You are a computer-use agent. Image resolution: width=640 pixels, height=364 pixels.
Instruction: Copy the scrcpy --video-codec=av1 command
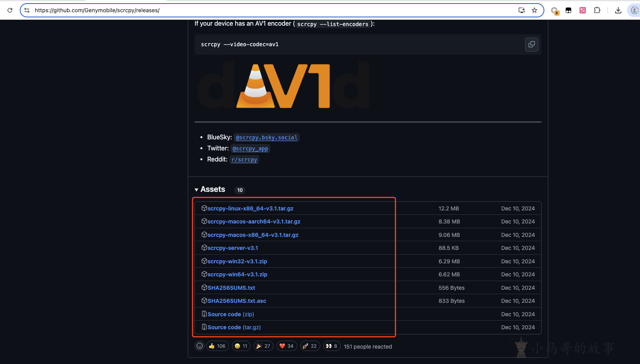click(x=532, y=44)
